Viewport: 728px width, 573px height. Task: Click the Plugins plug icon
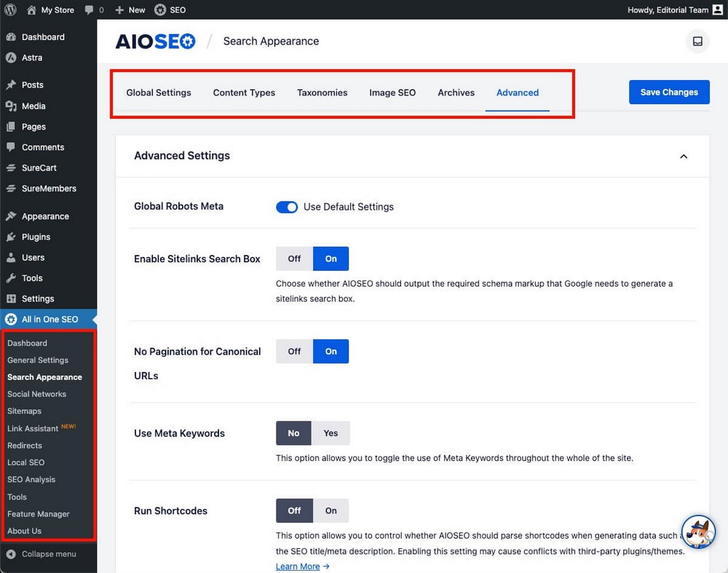(11, 237)
